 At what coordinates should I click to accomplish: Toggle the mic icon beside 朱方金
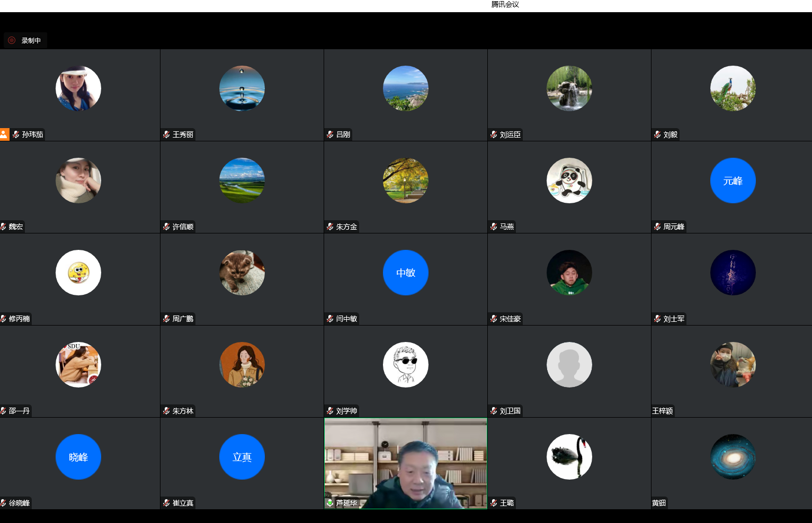(330, 227)
